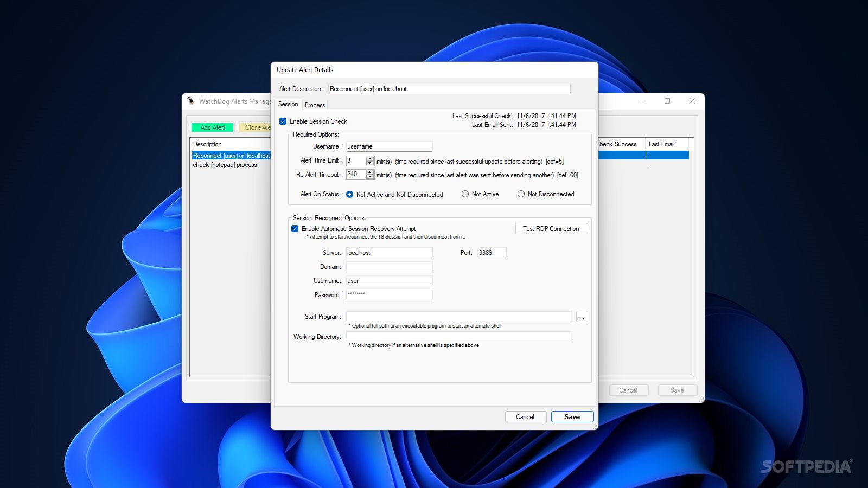Screen dimensions: 868x488
Task: Minimize the WatchDog Alerts Manager window
Action: click(642, 101)
